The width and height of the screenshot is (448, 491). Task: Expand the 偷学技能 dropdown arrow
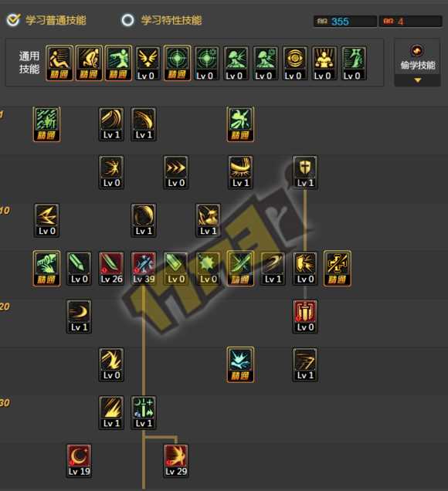point(417,80)
